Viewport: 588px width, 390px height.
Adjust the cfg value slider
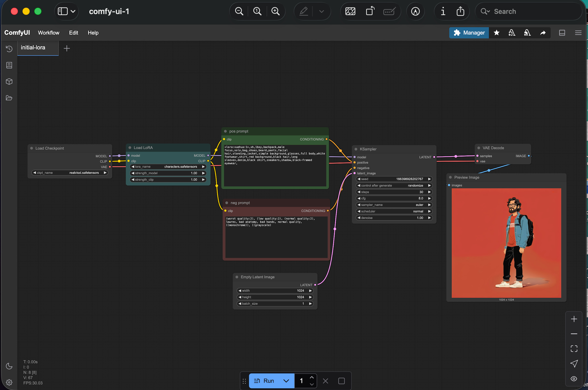394,198
